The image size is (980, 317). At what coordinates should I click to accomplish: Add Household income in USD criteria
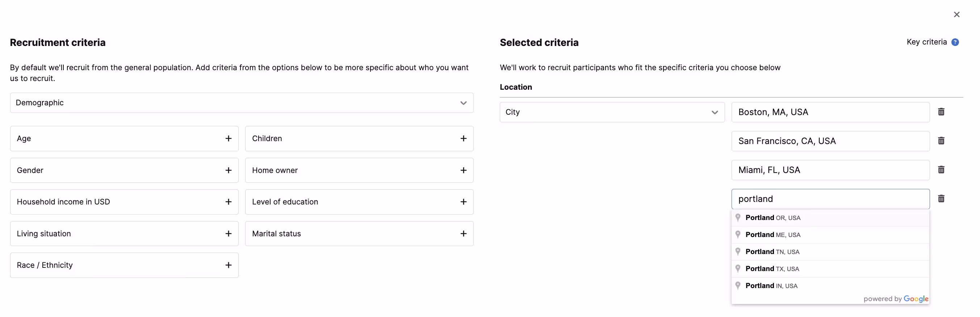pos(228,202)
